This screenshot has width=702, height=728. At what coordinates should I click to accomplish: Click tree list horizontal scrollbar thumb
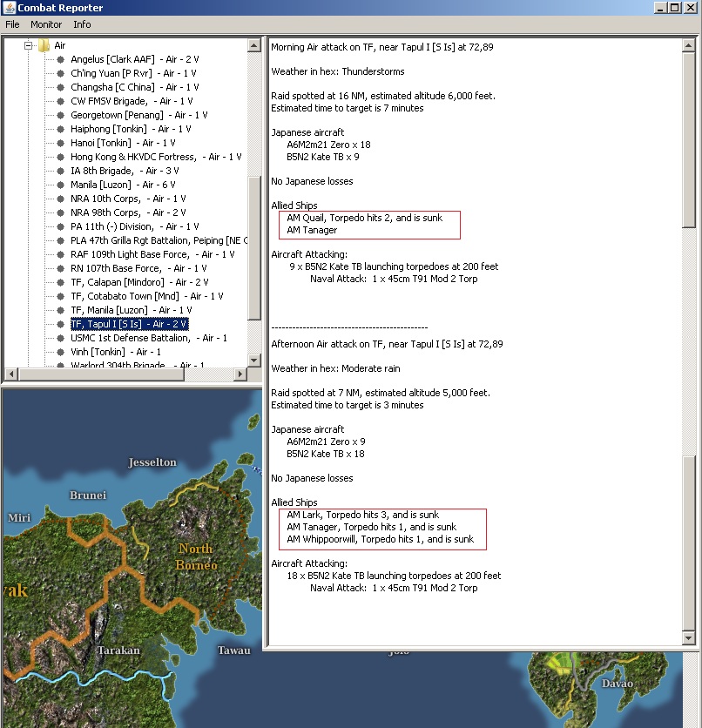click(101, 374)
